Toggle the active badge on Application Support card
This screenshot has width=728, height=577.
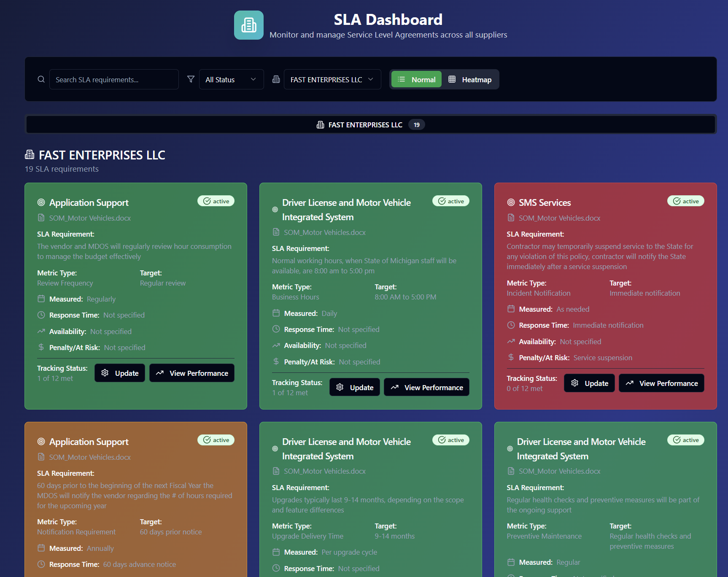[216, 201]
